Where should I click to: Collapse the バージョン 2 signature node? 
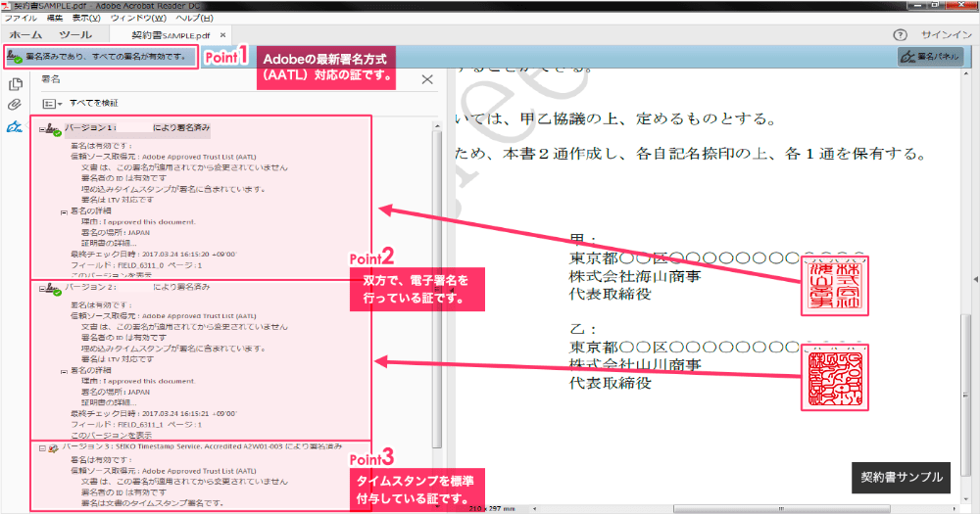pos(42,289)
